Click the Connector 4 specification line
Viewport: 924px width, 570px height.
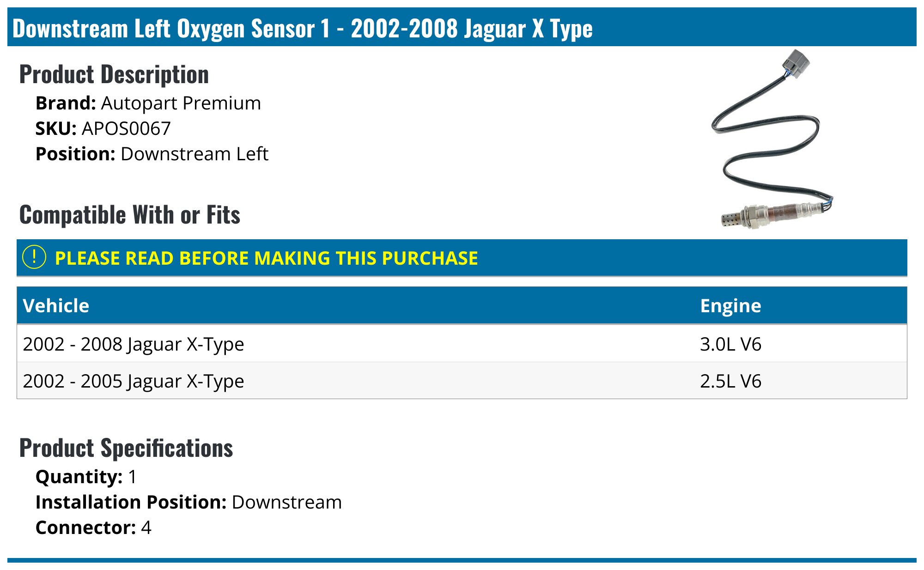tap(93, 528)
